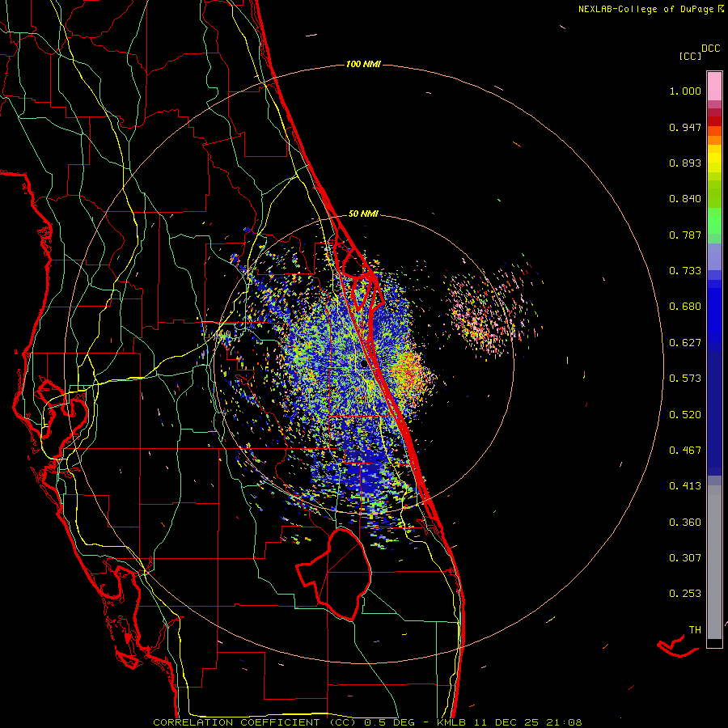The width and height of the screenshot is (728, 728).
Task: Click the 0.733 color scale label
Action: [685, 271]
